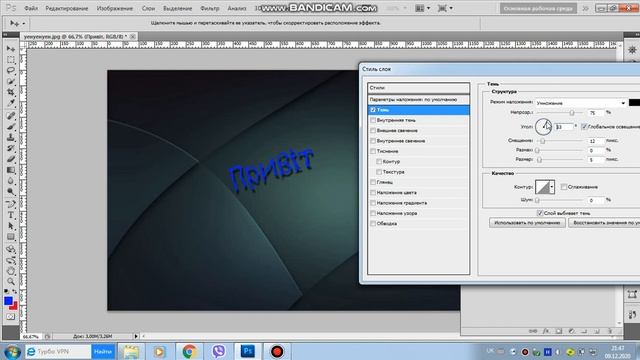Enable the Обводка style checkbox
This screenshot has width=640, height=360.
[x=373, y=223]
